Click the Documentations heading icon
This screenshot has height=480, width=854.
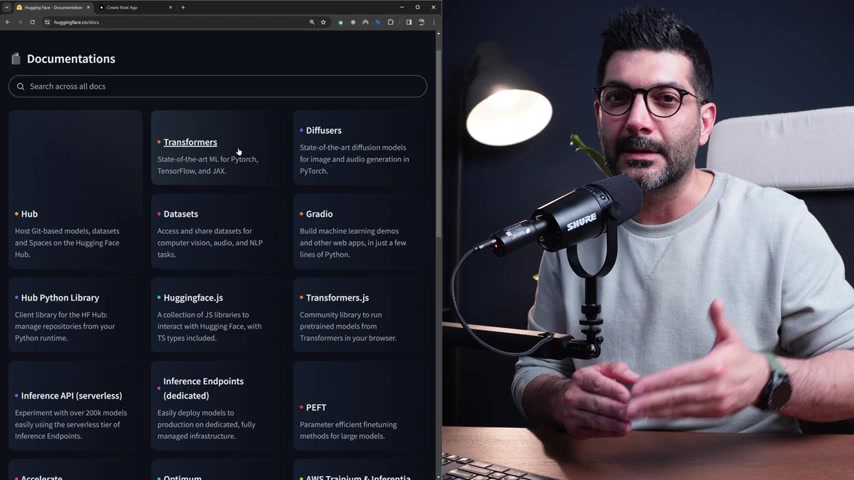coord(16,58)
